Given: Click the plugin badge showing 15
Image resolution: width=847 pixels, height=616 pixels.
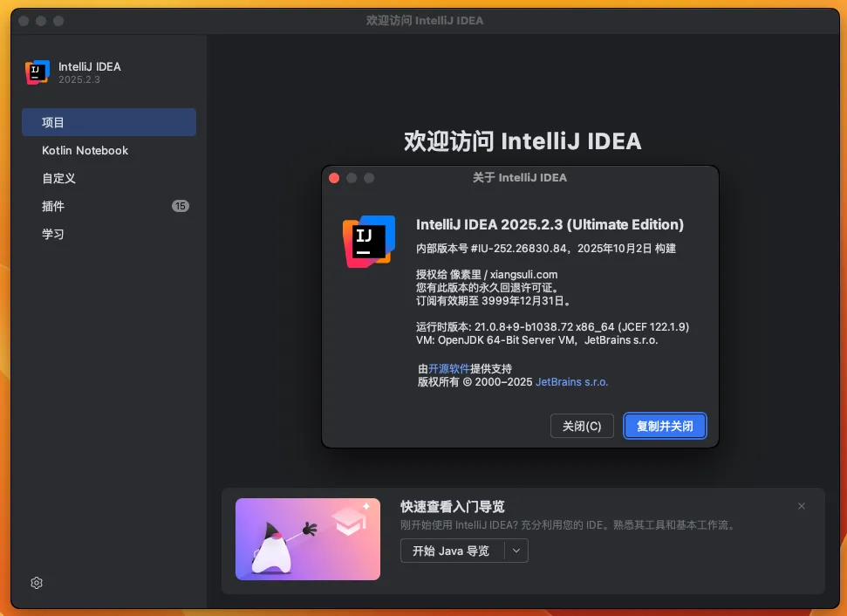Looking at the screenshot, I should (x=181, y=206).
